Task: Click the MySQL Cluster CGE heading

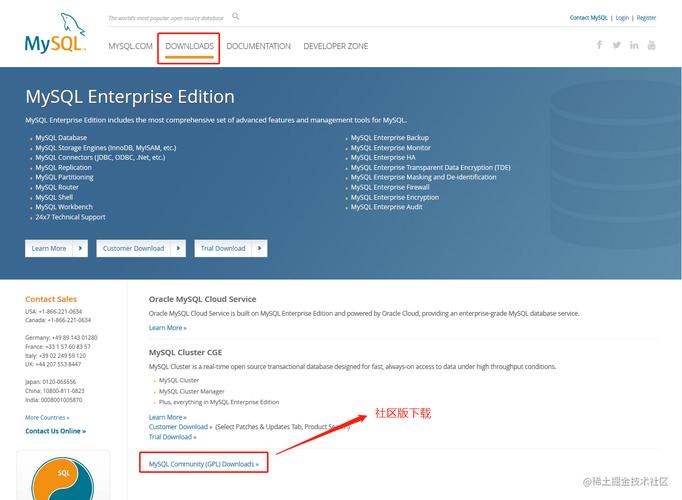Action: 185,352
